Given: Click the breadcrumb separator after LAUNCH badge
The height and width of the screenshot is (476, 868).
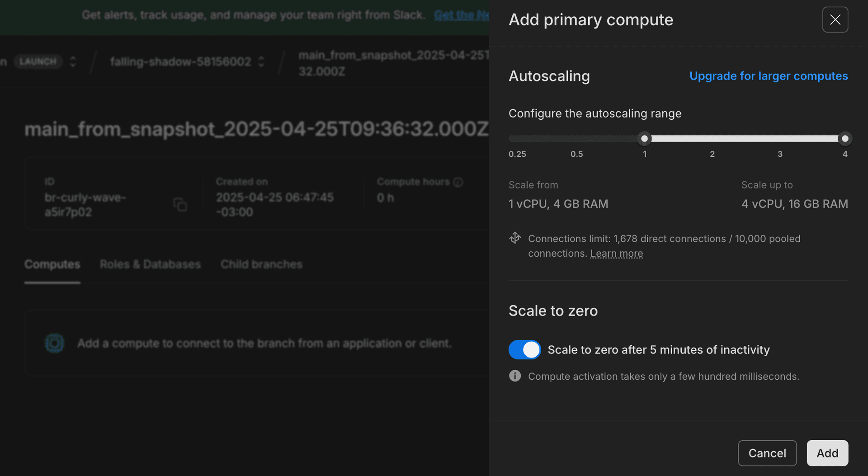Looking at the screenshot, I should click(x=92, y=62).
